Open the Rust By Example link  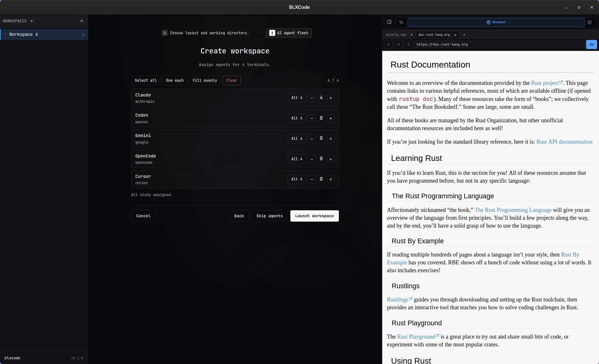[570, 255]
